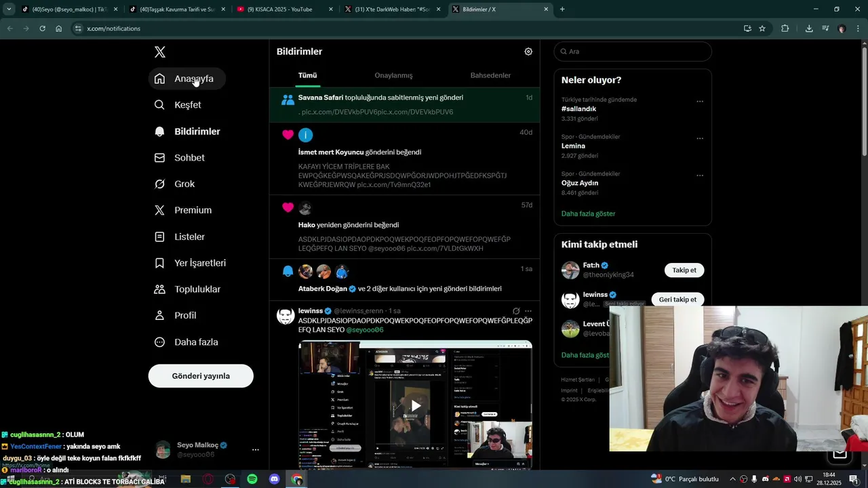Open lewinss avatar in follow suggestions

570,300
